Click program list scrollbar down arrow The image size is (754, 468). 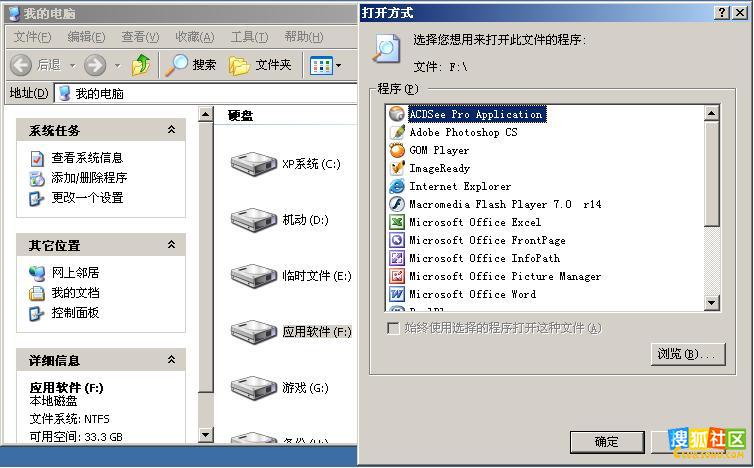coord(711,302)
